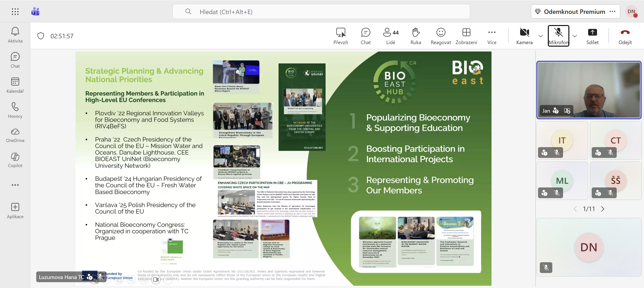The width and height of the screenshot is (644, 288).
Task: Open the meeting Chat panel in toolbar
Action: click(365, 36)
